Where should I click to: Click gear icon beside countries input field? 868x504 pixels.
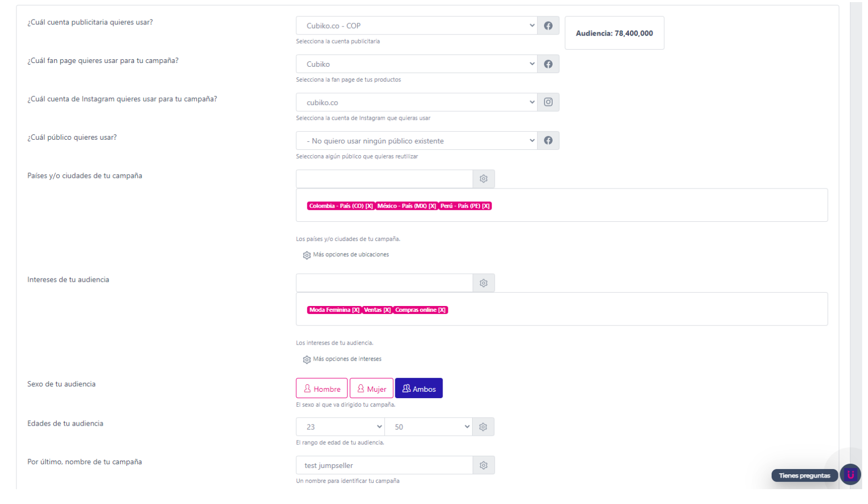pyautogui.click(x=483, y=179)
